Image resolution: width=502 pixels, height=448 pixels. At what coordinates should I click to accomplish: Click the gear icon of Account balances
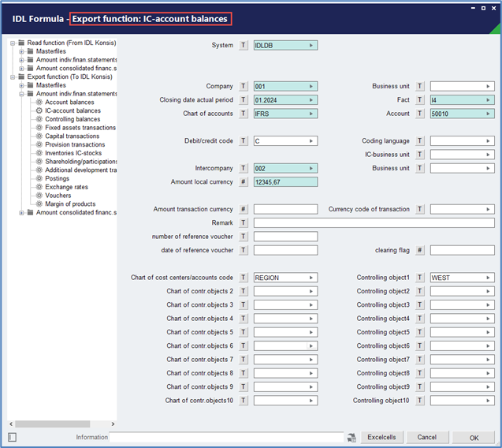(x=39, y=103)
